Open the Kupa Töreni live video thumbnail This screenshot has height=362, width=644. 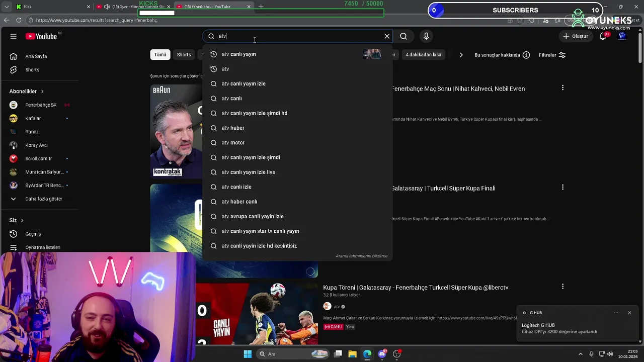click(x=257, y=314)
